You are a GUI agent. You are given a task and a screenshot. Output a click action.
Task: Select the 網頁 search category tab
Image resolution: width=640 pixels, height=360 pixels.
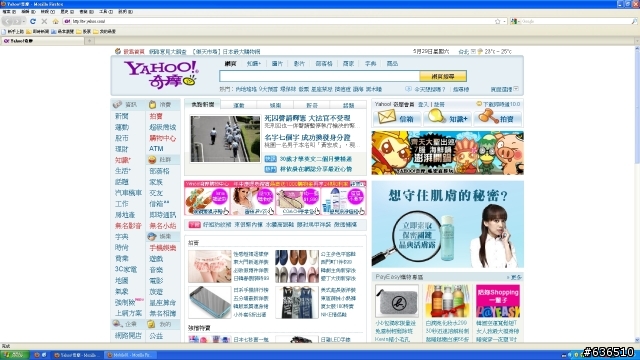(x=230, y=64)
